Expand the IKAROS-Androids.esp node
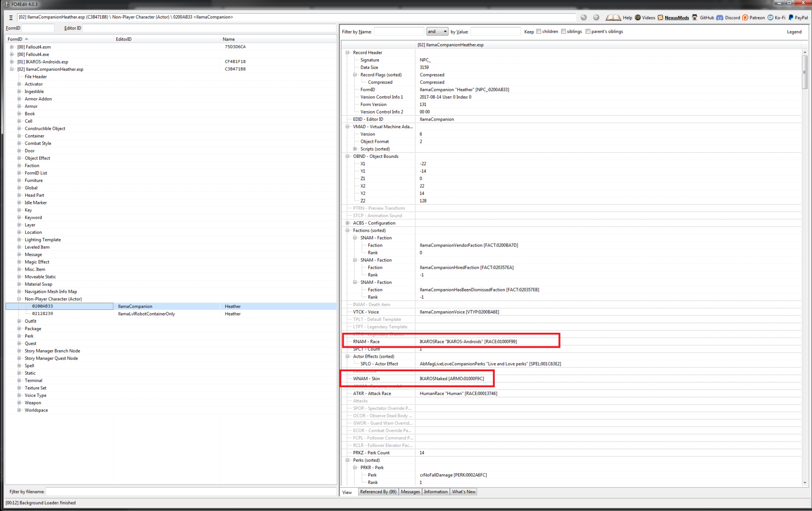812x511 pixels. pos(12,62)
